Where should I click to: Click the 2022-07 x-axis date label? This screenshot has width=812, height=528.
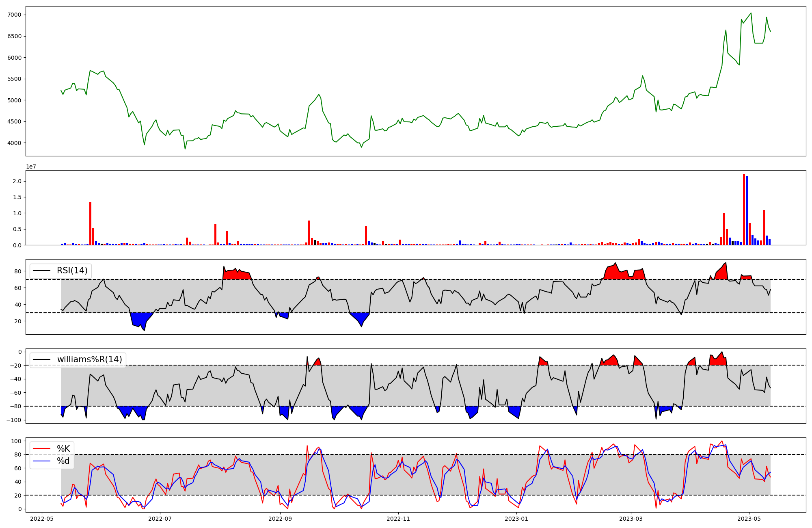[x=160, y=519]
